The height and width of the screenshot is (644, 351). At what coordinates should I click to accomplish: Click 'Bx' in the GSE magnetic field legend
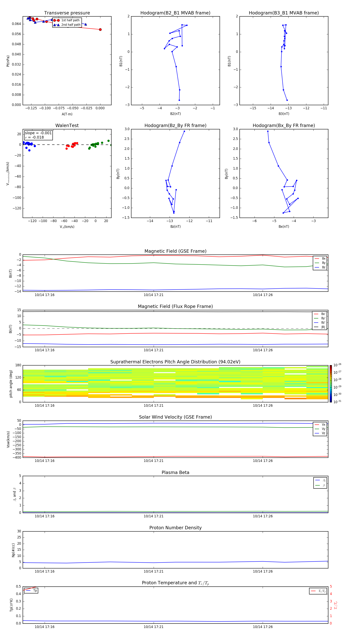coord(320,259)
